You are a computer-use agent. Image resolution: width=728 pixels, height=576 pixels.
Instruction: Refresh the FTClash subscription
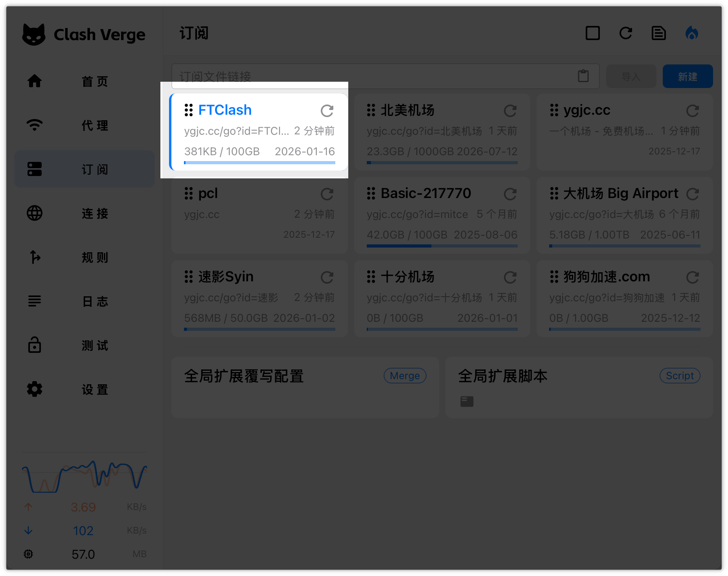(x=327, y=111)
